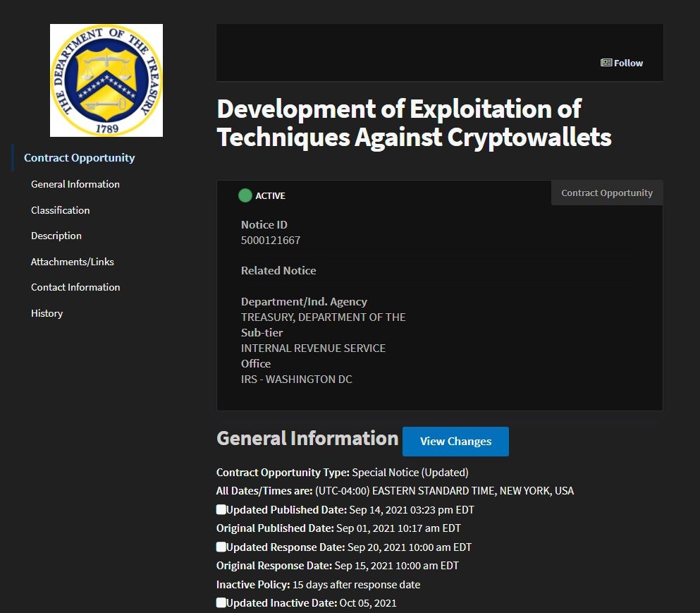Click the ACTIVE status label
This screenshot has height=613, width=700.
(270, 195)
